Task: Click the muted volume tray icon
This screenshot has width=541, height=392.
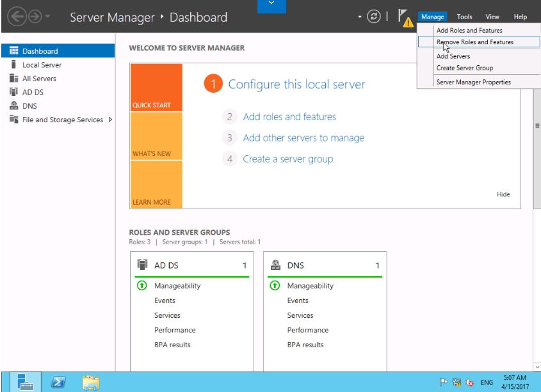Action: click(469, 382)
